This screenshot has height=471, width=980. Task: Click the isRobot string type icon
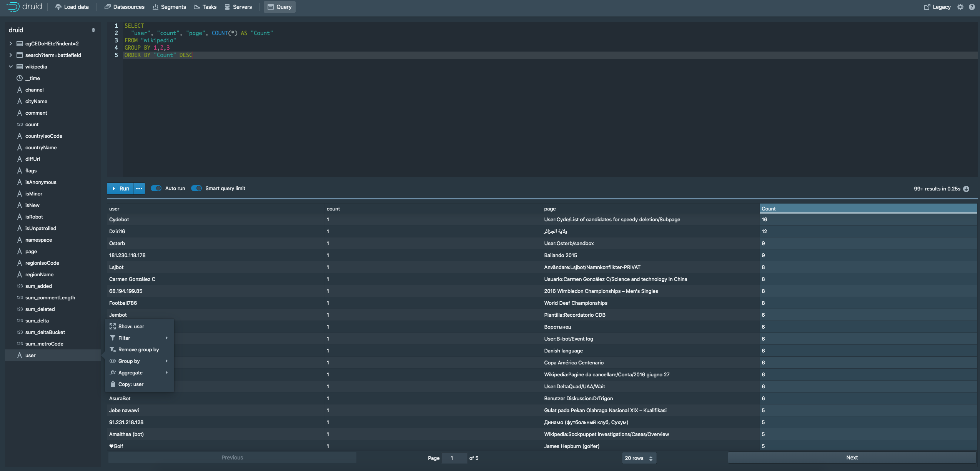20,217
